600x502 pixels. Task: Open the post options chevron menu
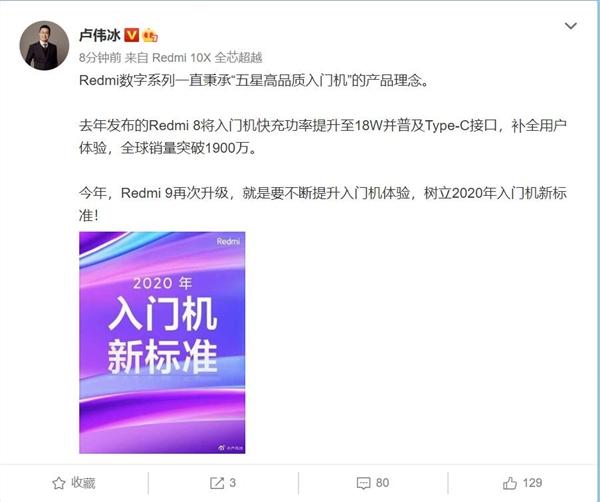[x=571, y=26]
